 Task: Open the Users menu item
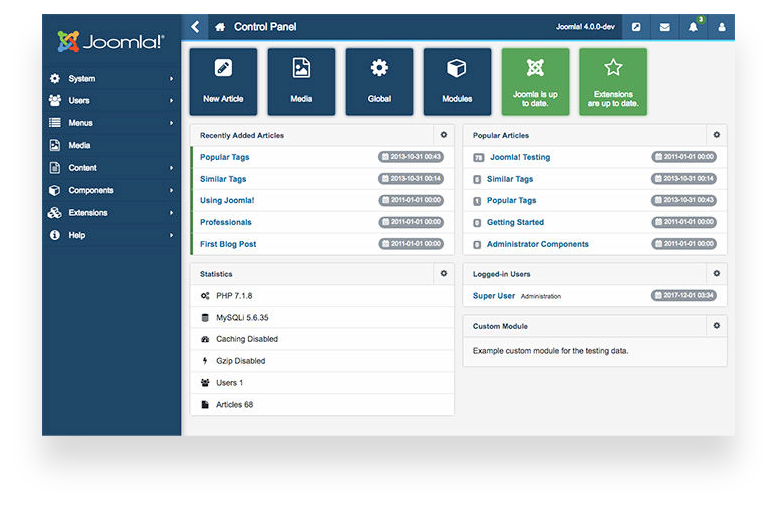(x=111, y=101)
